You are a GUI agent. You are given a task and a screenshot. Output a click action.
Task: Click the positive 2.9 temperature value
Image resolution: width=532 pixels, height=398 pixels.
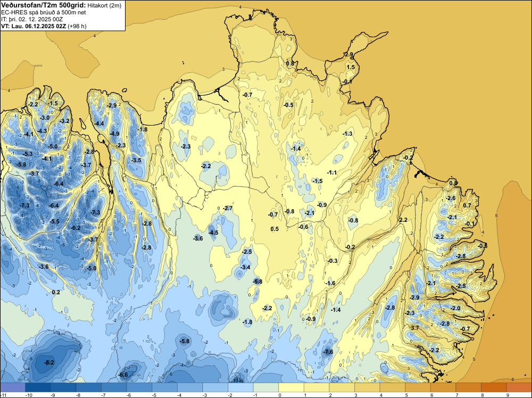click(349, 55)
